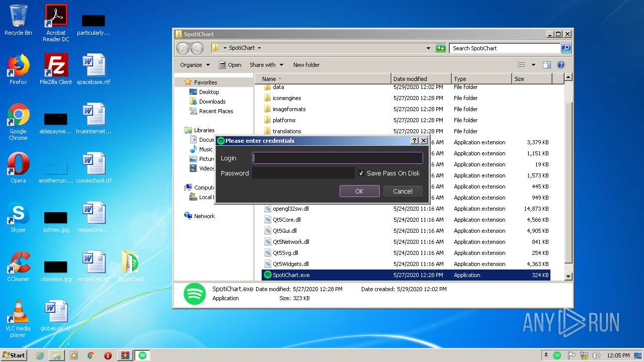
Task: Select SpotiChart.exe application icon
Action: (268, 275)
